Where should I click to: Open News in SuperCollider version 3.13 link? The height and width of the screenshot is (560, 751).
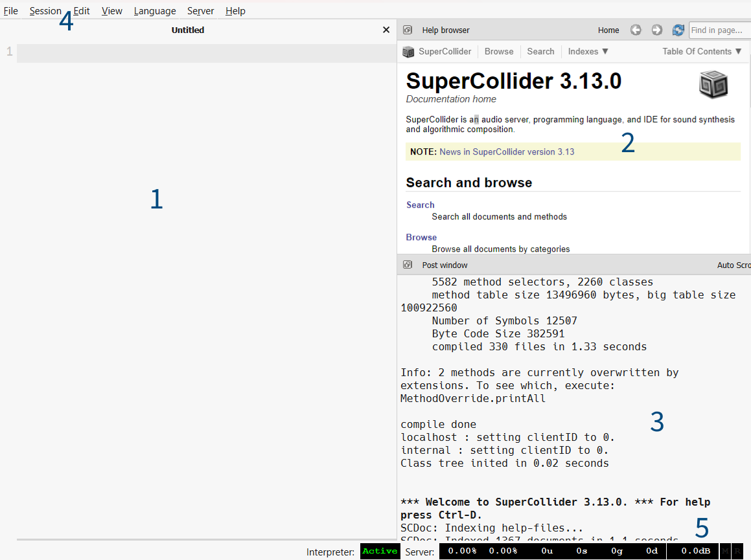[x=507, y=151]
